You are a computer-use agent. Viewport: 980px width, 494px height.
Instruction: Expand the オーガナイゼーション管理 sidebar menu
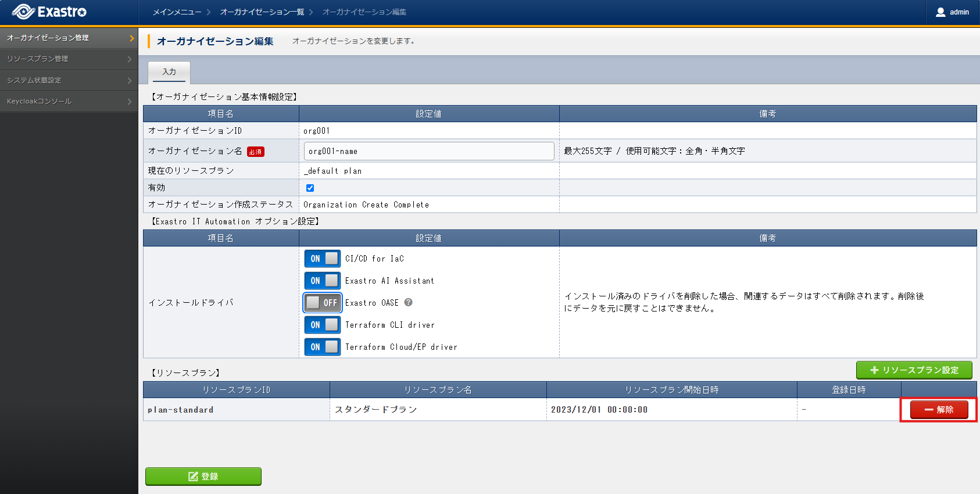pos(69,38)
